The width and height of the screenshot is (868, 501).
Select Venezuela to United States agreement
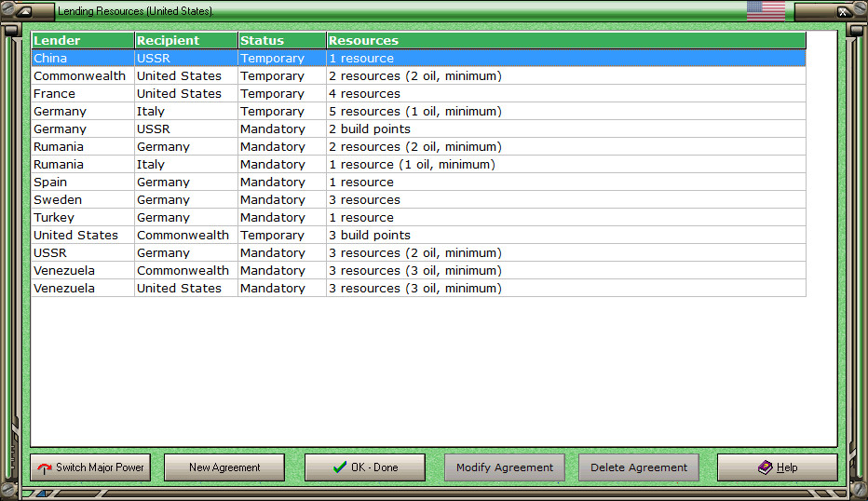click(418, 289)
